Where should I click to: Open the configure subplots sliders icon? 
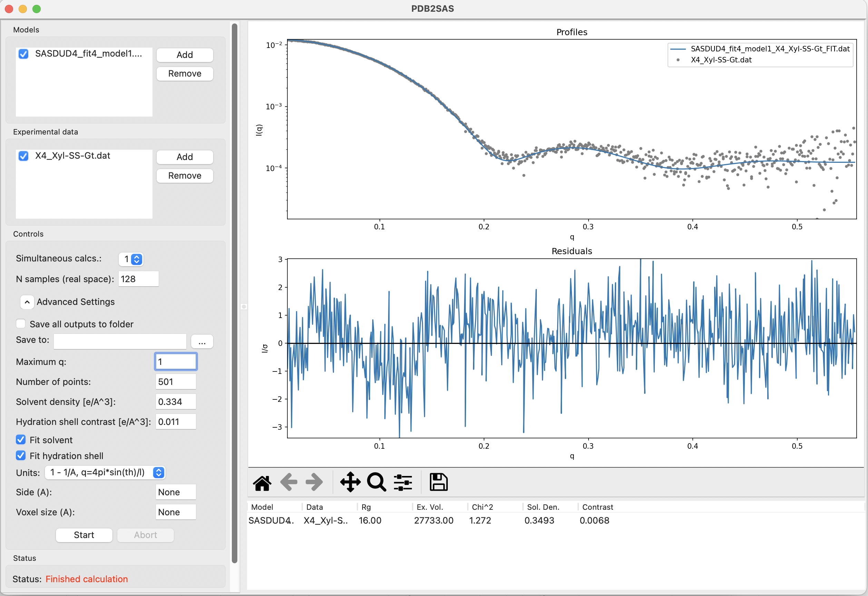click(x=403, y=483)
